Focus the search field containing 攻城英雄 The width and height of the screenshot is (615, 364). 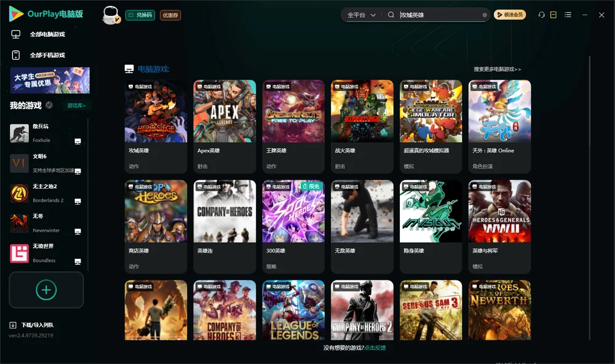click(440, 15)
